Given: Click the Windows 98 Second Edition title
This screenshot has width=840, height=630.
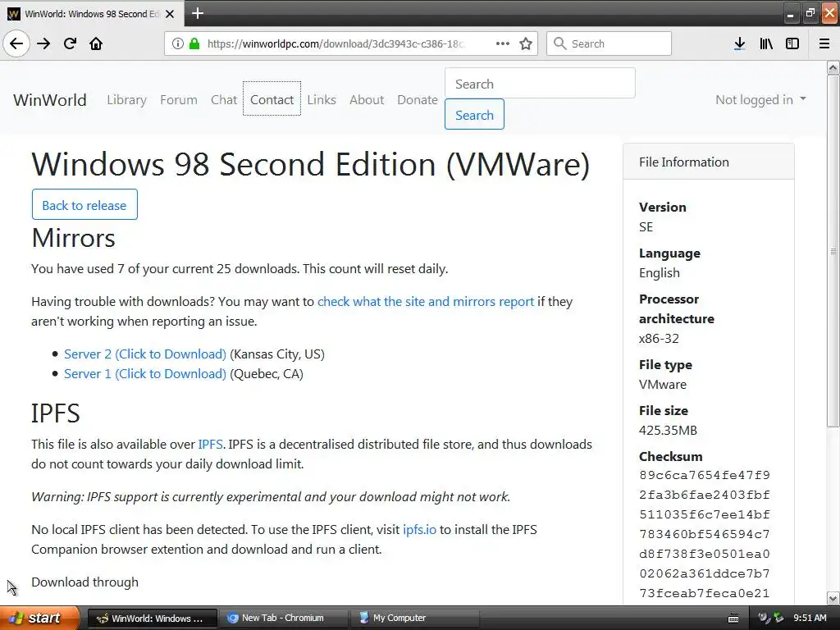Looking at the screenshot, I should coord(311,164).
